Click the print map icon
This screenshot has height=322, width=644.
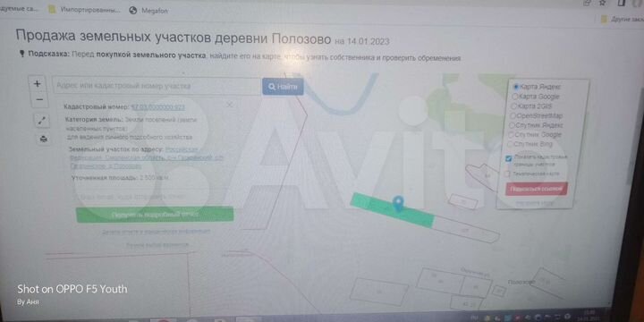point(43,139)
